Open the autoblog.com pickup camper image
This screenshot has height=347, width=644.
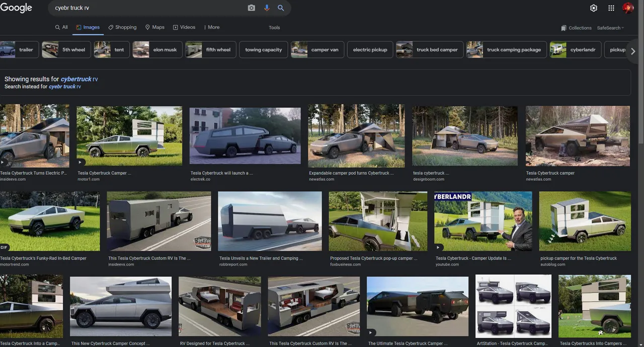click(x=585, y=221)
